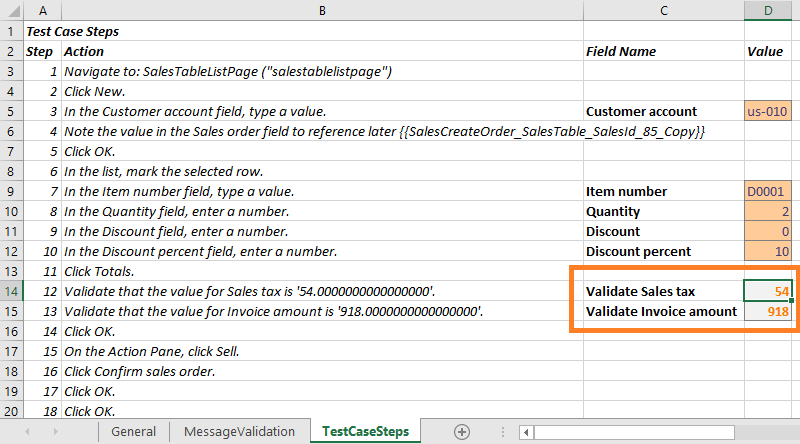Viewport: 800px width, 444px height.
Task: Click the Select All corner triangle
Action: (14, 10)
